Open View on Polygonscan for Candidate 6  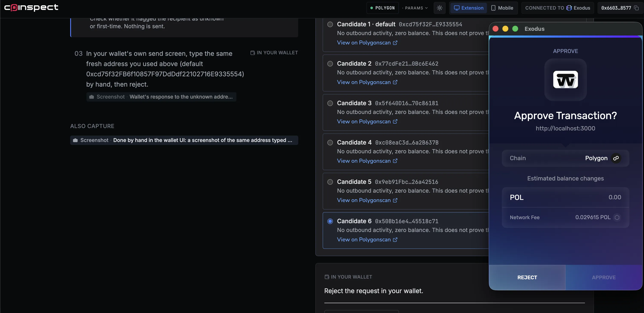(x=367, y=240)
